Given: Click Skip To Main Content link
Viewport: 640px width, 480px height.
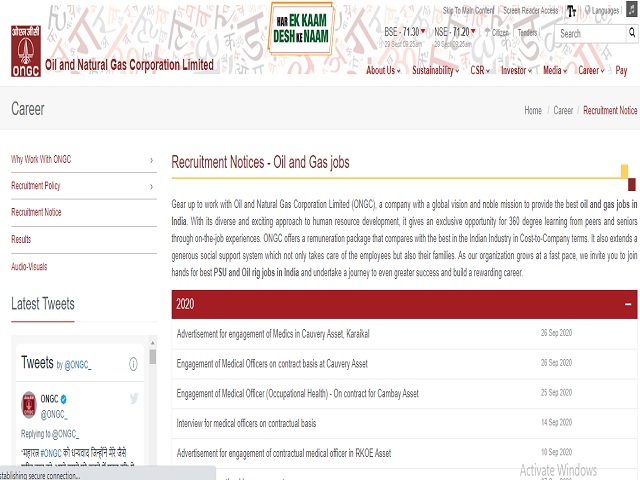Looking at the screenshot, I should click(x=468, y=11).
